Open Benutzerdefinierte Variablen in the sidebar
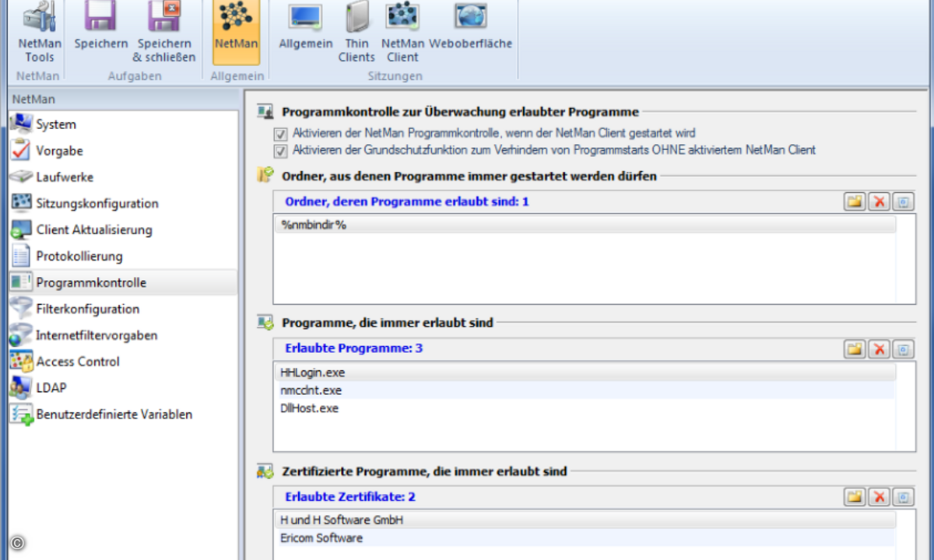 point(123,415)
